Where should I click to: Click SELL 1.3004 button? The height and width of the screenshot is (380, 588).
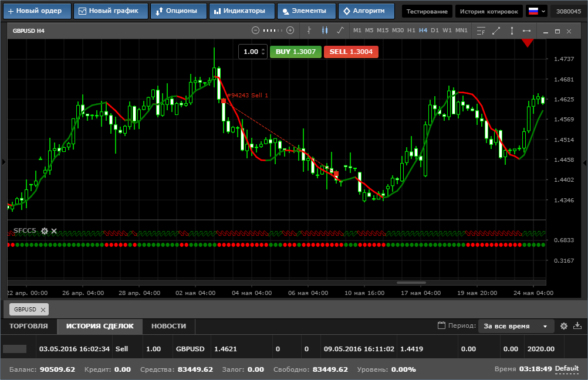pos(351,52)
